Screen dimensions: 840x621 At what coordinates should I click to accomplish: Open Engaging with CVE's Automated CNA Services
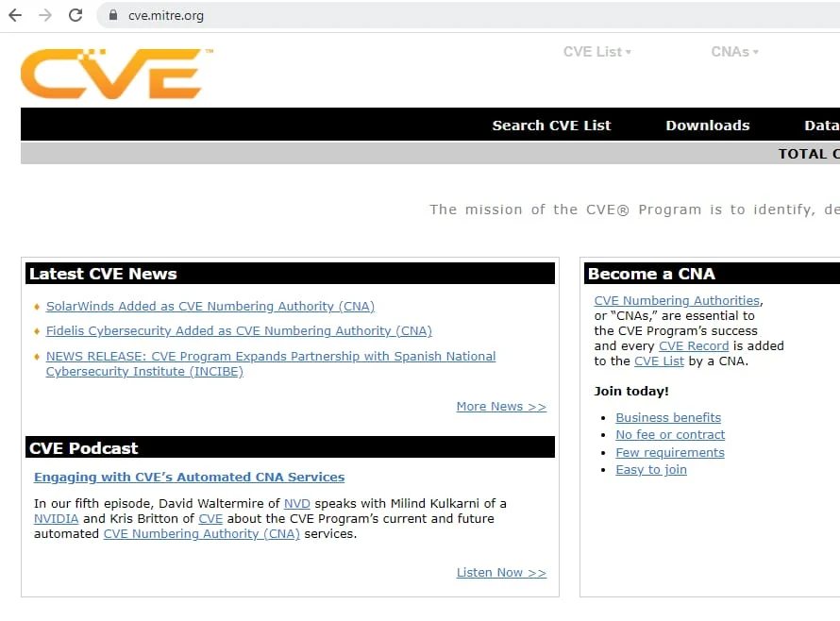(x=189, y=477)
